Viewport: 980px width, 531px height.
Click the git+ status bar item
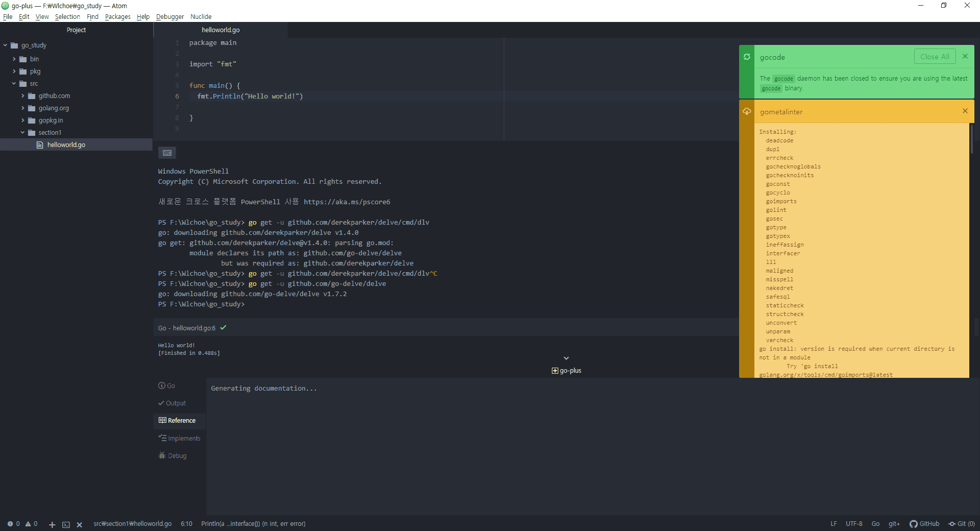[894, 524]
